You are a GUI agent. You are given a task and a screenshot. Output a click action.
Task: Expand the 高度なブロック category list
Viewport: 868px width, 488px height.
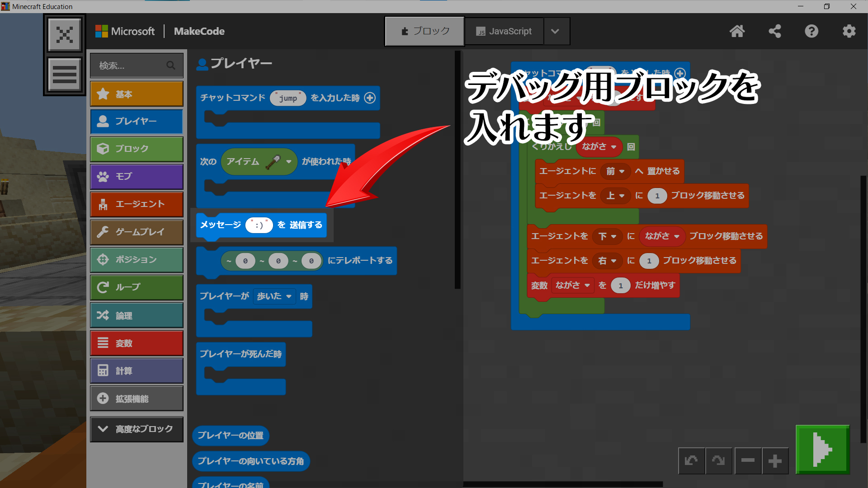click(x=137, y=429)
